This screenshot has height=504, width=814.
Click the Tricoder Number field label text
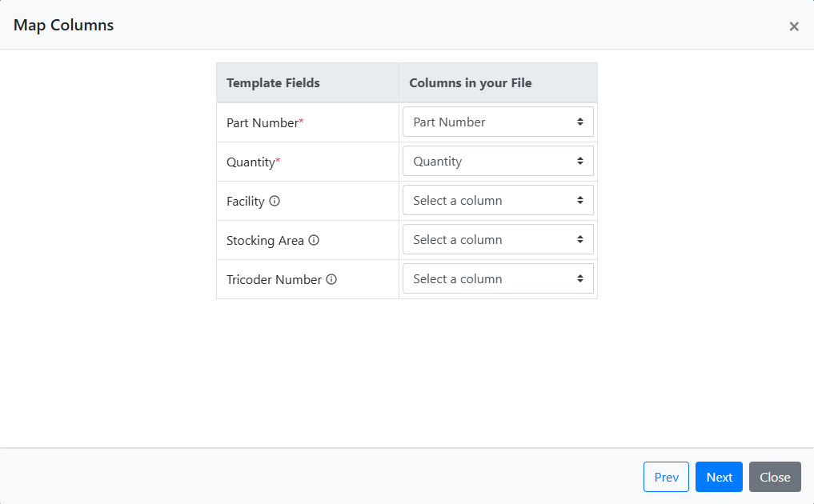click(x=274, y=280)
